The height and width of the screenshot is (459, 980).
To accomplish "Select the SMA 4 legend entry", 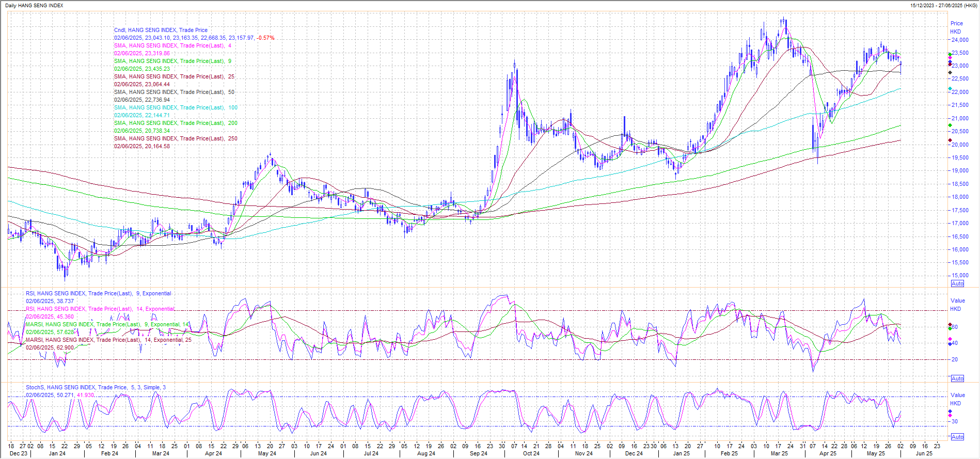I will 172,45.
